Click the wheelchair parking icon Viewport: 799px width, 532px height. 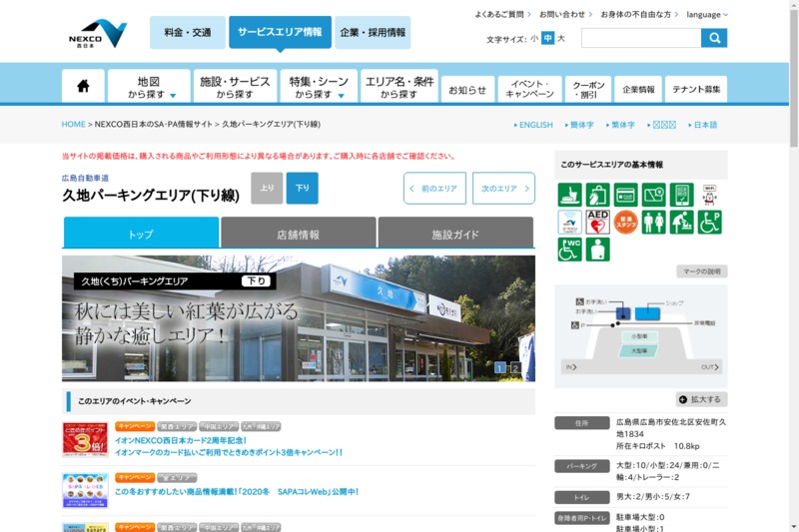(x=709, y=222)
